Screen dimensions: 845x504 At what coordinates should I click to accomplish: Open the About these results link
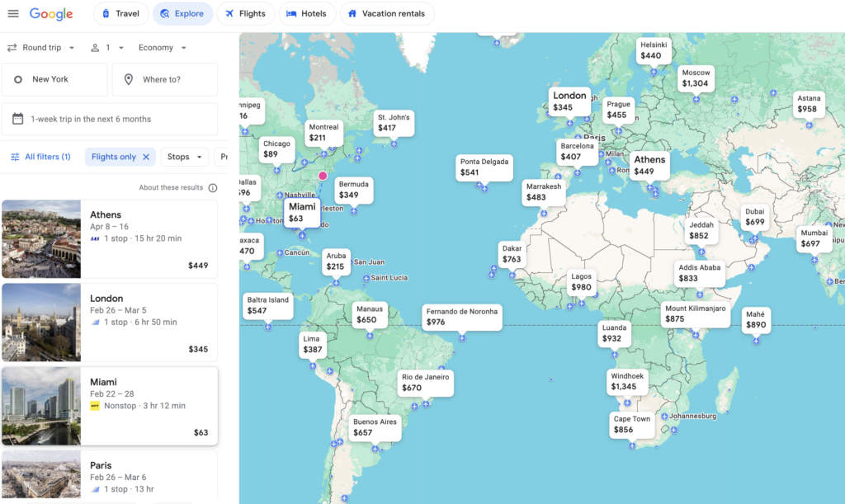click(x=171, y=187)
